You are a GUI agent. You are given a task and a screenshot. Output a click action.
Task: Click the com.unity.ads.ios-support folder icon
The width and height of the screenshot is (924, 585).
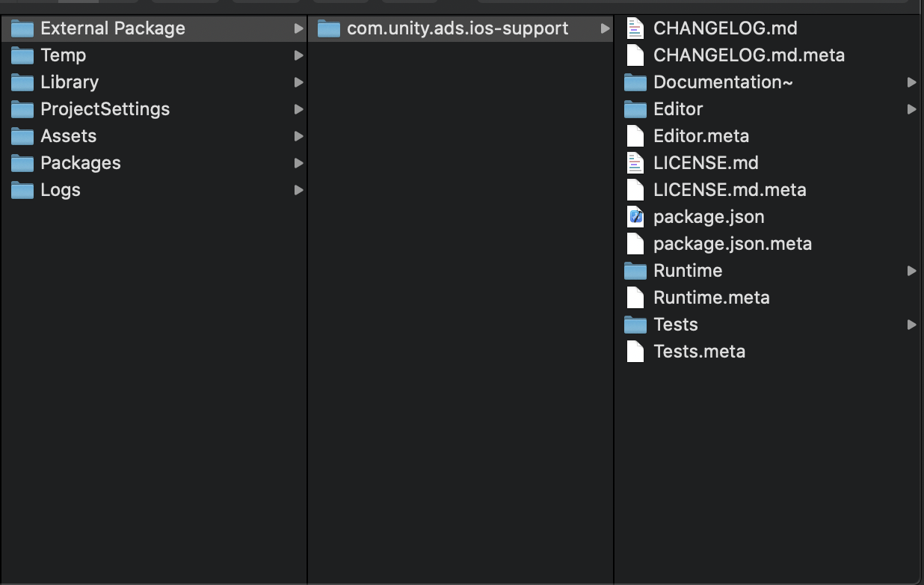point(329,28)
